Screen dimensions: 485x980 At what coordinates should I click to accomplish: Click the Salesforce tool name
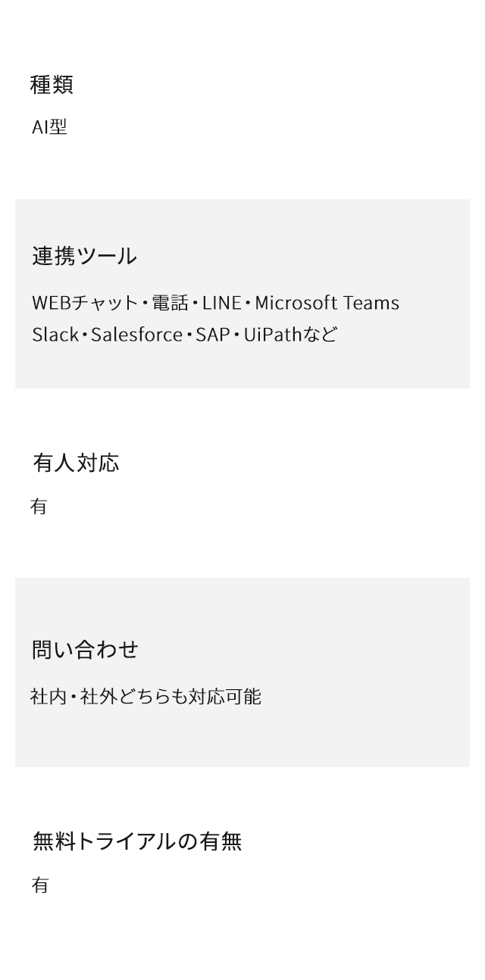pyautogui.click(x=136, y=335)
